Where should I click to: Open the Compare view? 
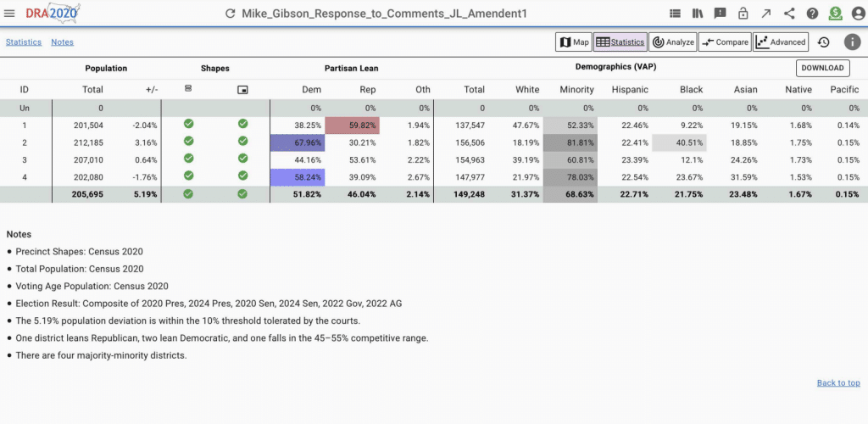[x=725, y=42]
